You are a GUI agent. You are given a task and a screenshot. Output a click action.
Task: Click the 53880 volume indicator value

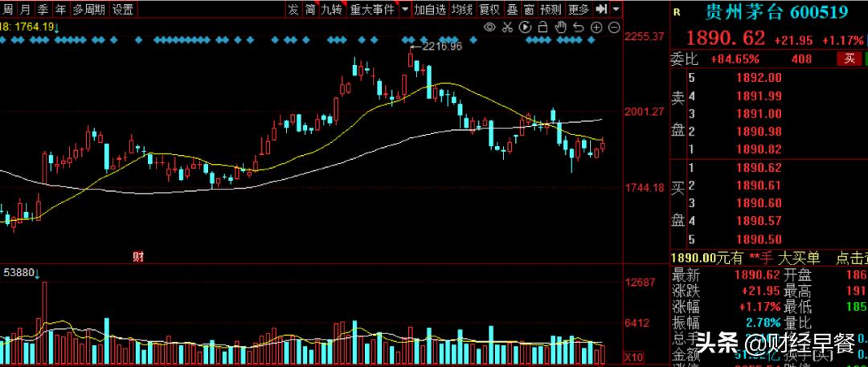[18, 273]
